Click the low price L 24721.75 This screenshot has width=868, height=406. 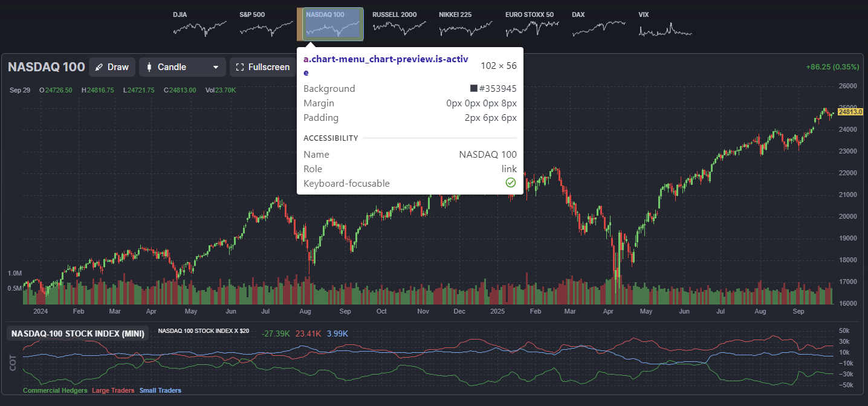(138, 90)
